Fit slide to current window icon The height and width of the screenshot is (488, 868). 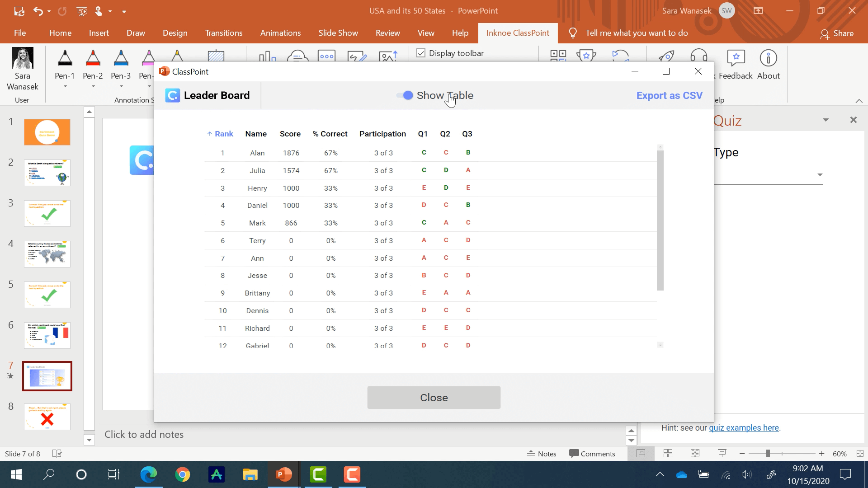click(860, 454)
